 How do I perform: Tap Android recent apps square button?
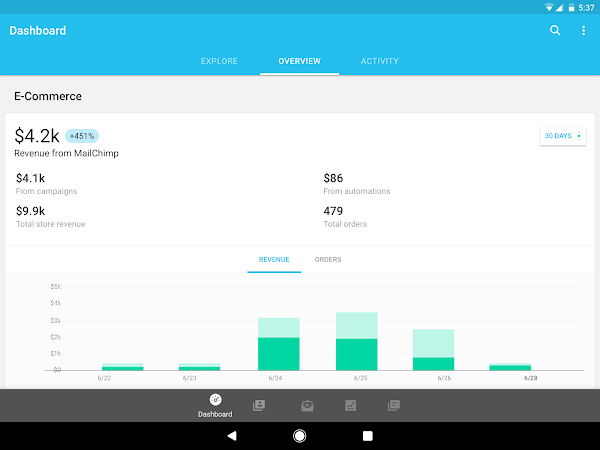click(368, 435)
